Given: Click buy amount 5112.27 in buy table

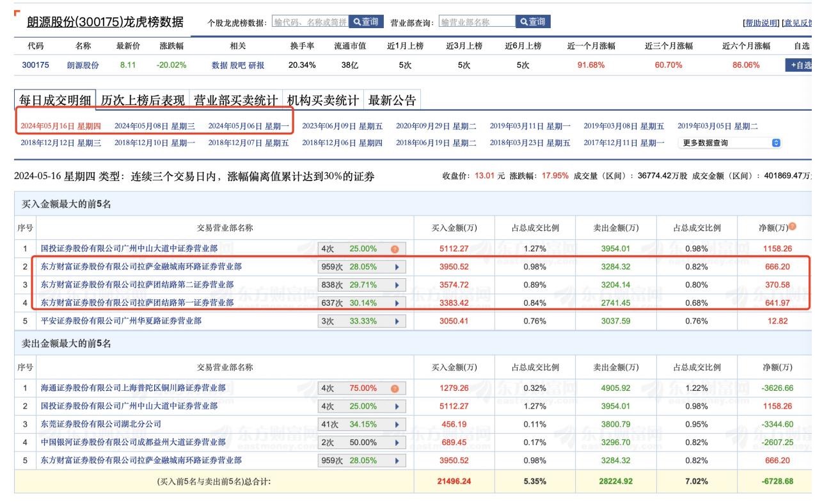Looking at the screenshot, I should 454,249.
